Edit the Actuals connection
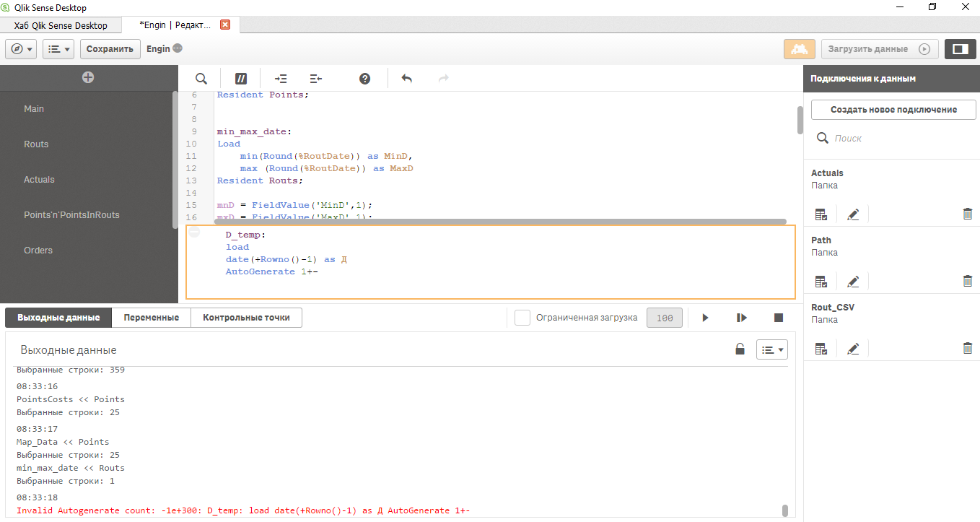 coord(853,214)
